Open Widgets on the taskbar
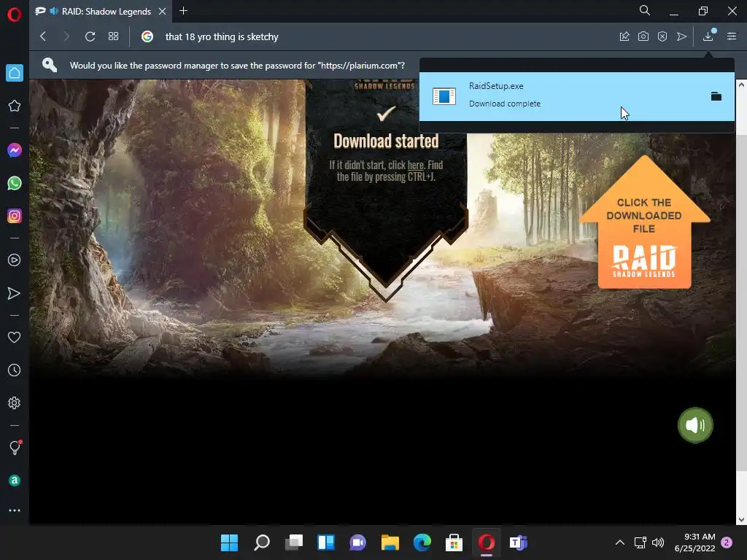The width and height of the screenshot is (747, 560). click(x=326, y=542)
